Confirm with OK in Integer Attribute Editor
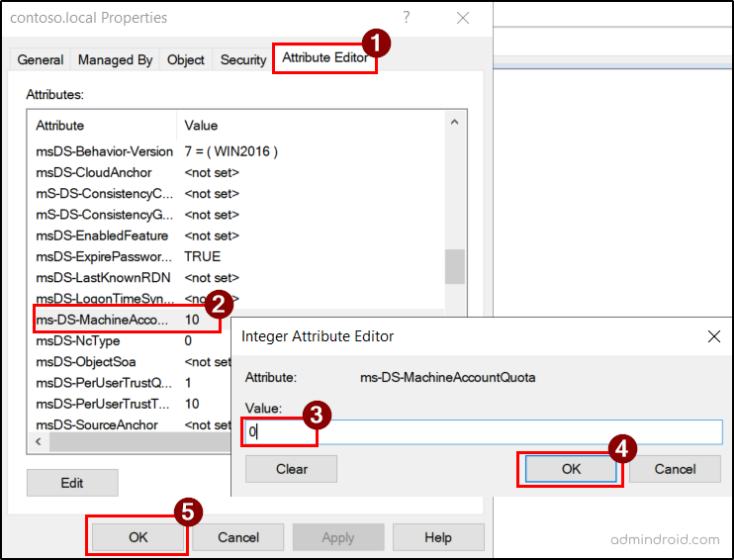The image size is (734, 560). (x=571, y=469)
